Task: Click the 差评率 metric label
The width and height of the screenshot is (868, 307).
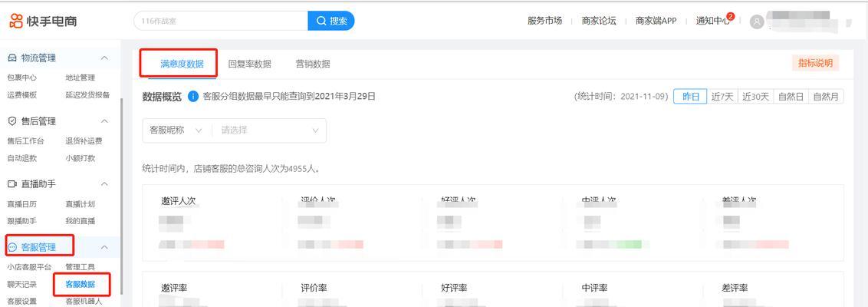Action: (x=735, y=288)
